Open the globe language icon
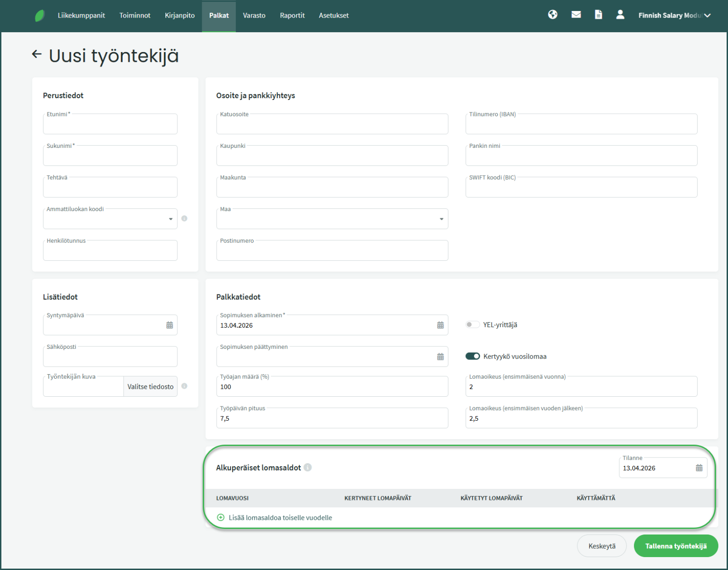 tap(552, 15)
